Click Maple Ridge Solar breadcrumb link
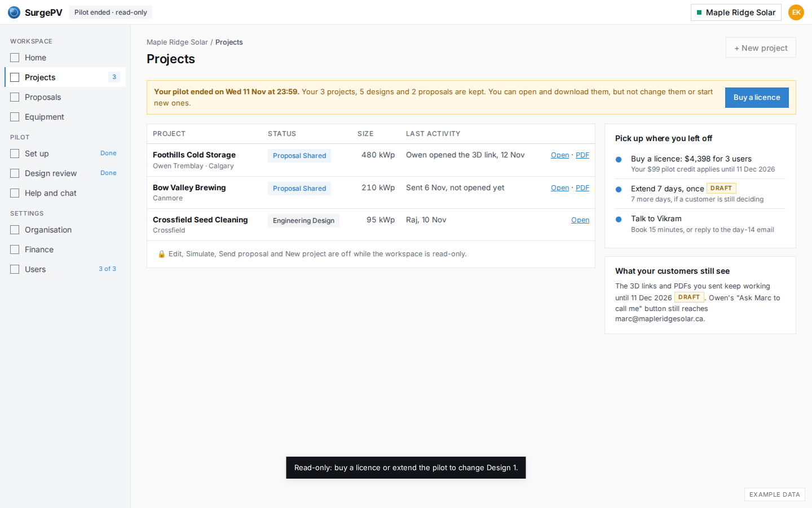Screen dimensions: 812x508 (x=177, y=42)
